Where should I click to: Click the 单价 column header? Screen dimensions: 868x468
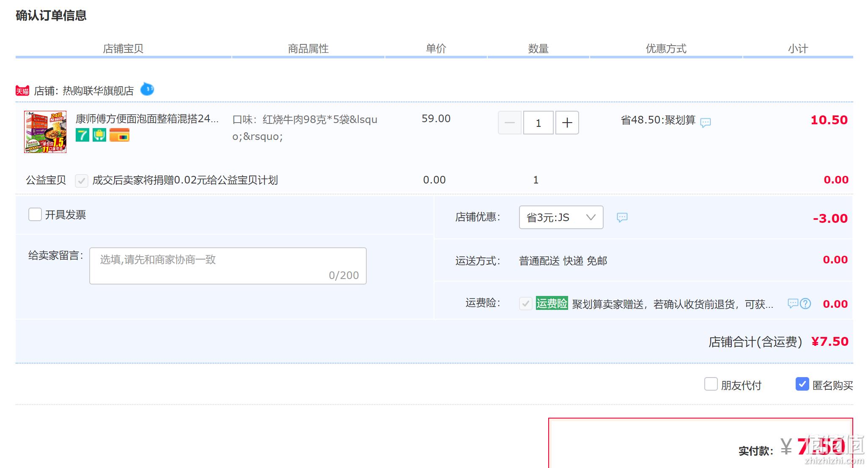tap(436, 49)
